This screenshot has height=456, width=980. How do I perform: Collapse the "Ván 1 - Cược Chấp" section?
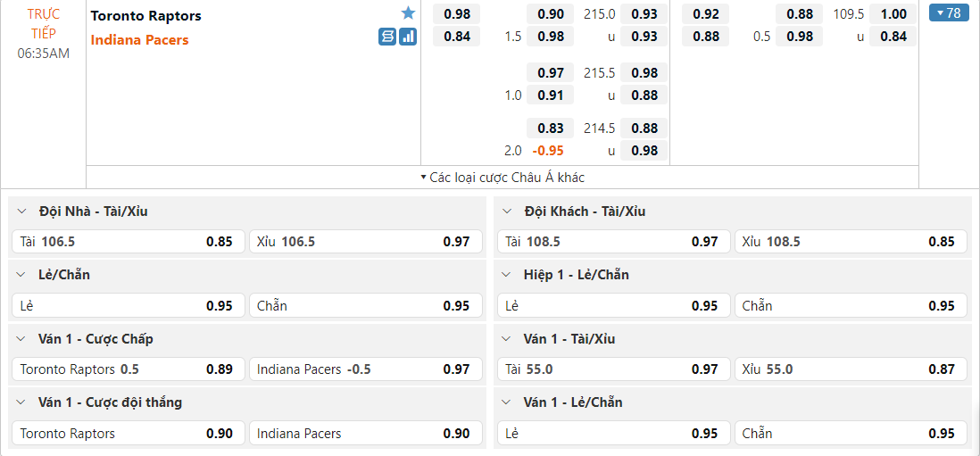[x=22, y=339]
